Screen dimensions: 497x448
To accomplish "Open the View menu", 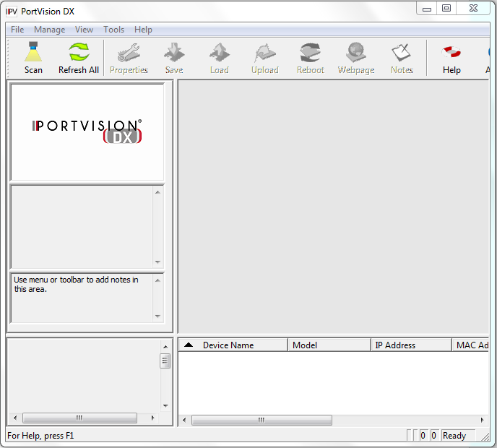I will tap(84, 30).
